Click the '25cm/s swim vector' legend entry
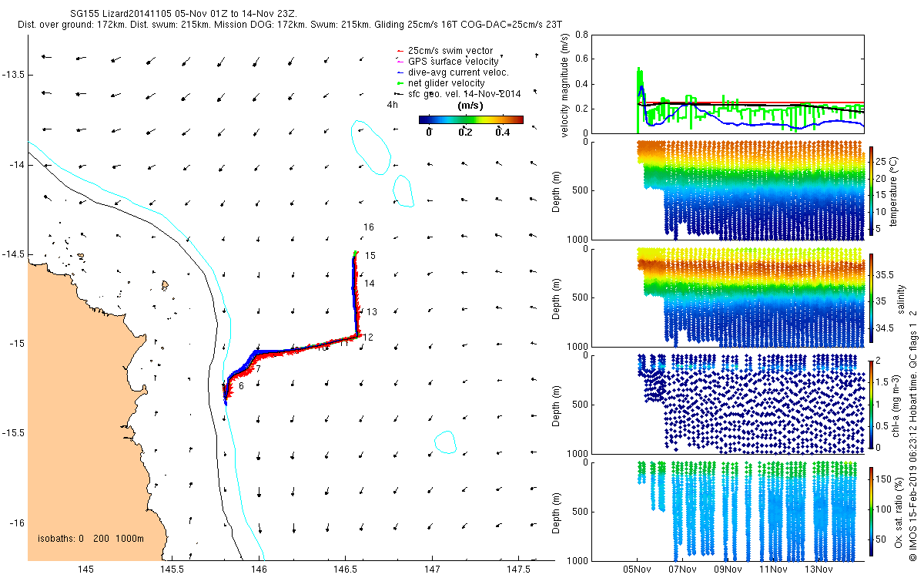924x578 pixels. 451,50
